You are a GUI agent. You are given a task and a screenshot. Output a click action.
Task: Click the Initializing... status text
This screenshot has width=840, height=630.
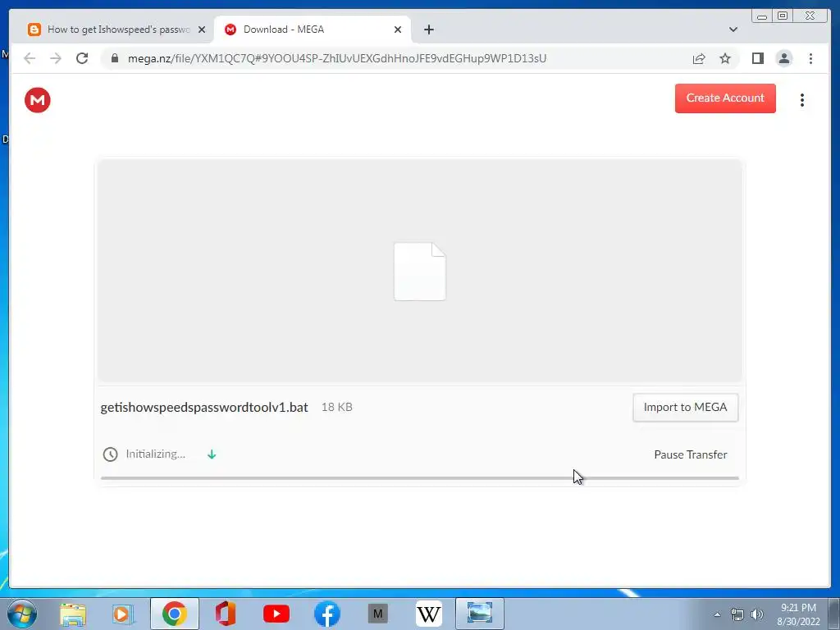tap(155, 454)
